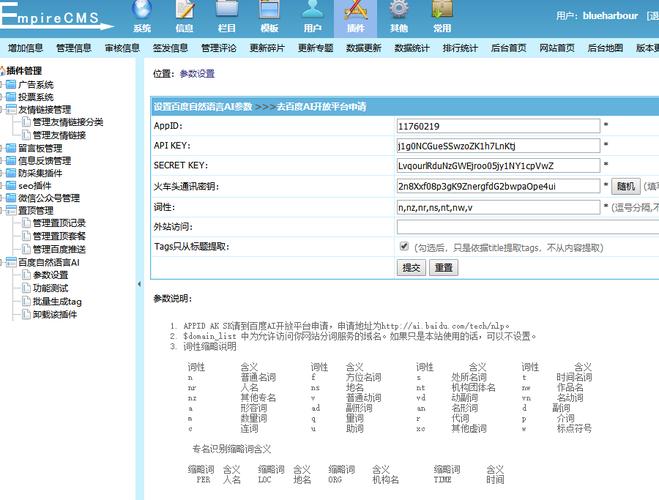Click the page icon beside 功能测试

pos(26,288)
